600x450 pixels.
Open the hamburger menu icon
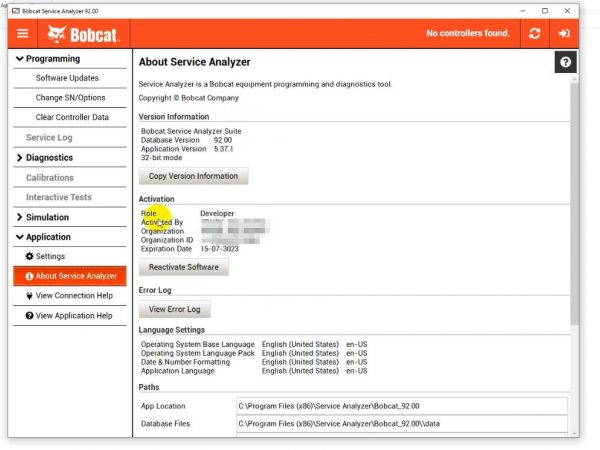pyautogui.click(x=23, y=33)
